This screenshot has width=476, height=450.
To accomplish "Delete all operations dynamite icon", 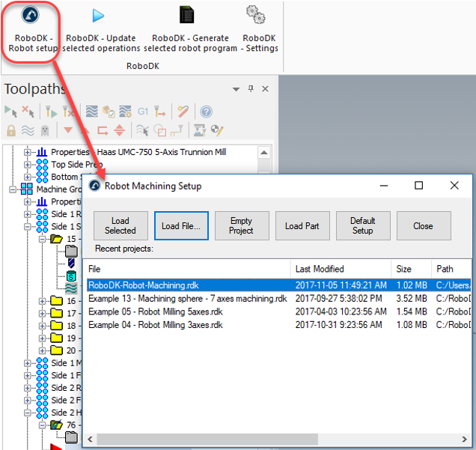I will tap(183, 112).
